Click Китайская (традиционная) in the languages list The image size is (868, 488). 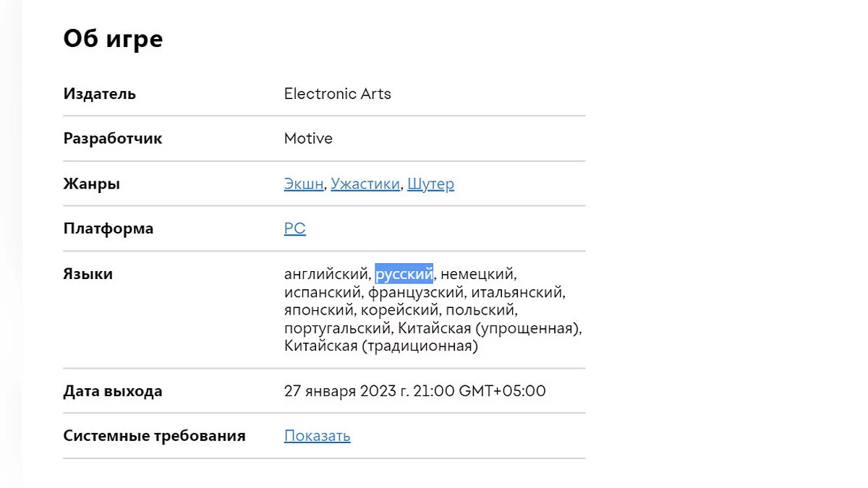click(381, 346)
